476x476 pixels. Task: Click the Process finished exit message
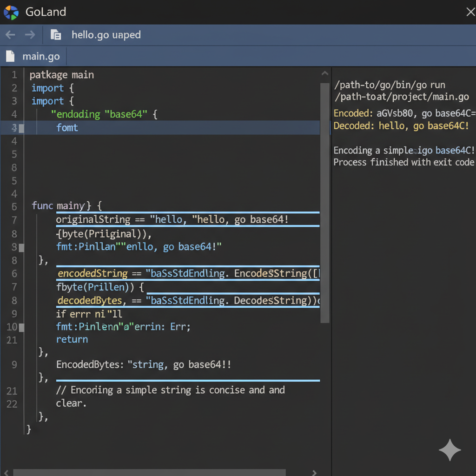(x=403, y=162)
